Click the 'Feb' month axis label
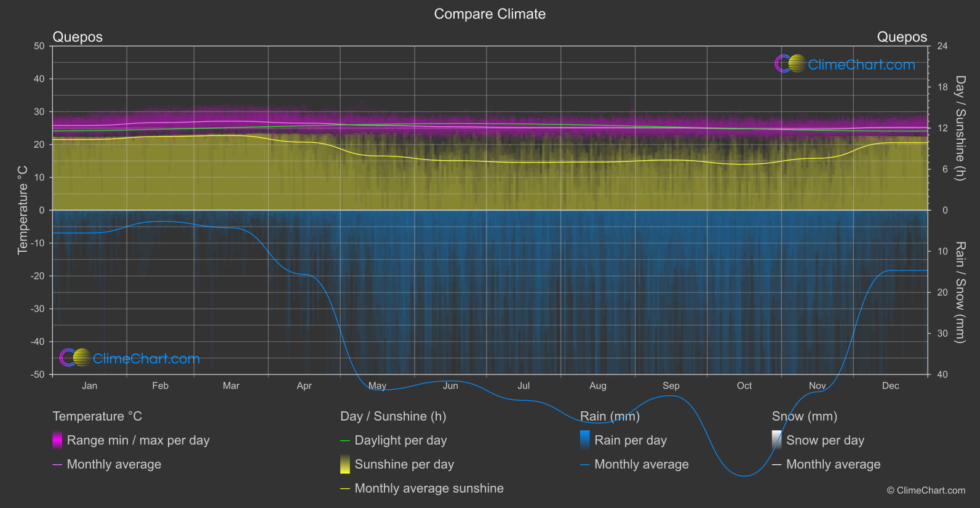The height and width of the screenshot is (508, 980). pos(160,385)
